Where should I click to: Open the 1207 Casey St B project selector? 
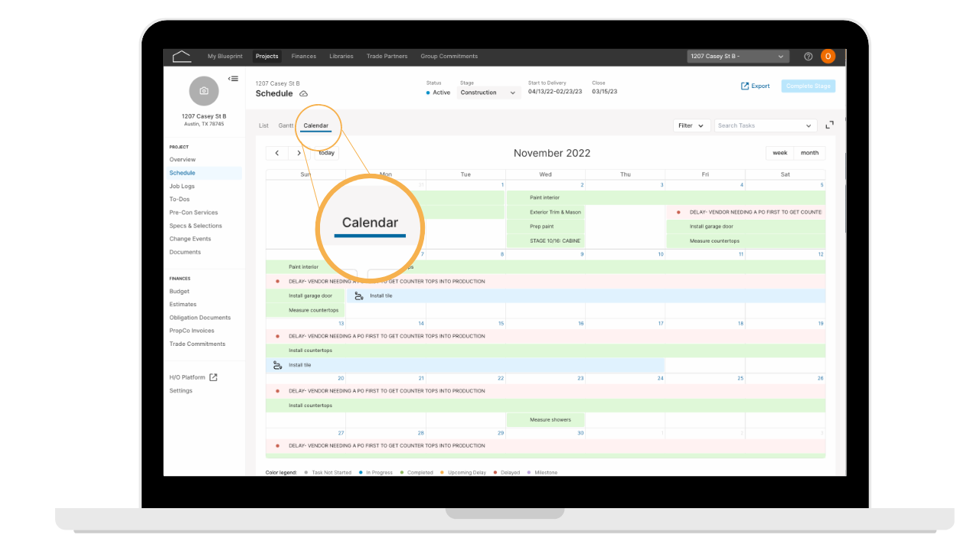point(738,57)
